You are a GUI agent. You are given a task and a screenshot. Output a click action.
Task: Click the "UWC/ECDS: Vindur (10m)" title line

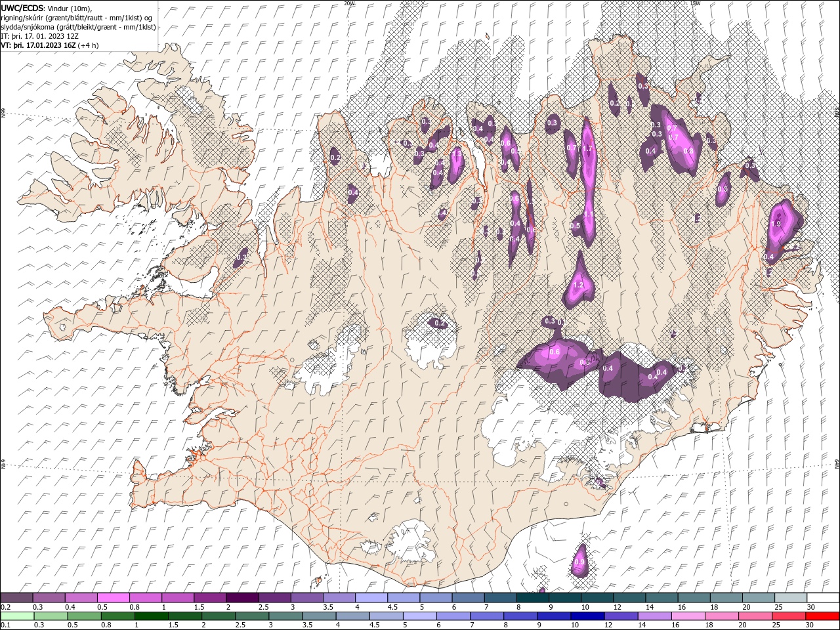click(47, 7)
